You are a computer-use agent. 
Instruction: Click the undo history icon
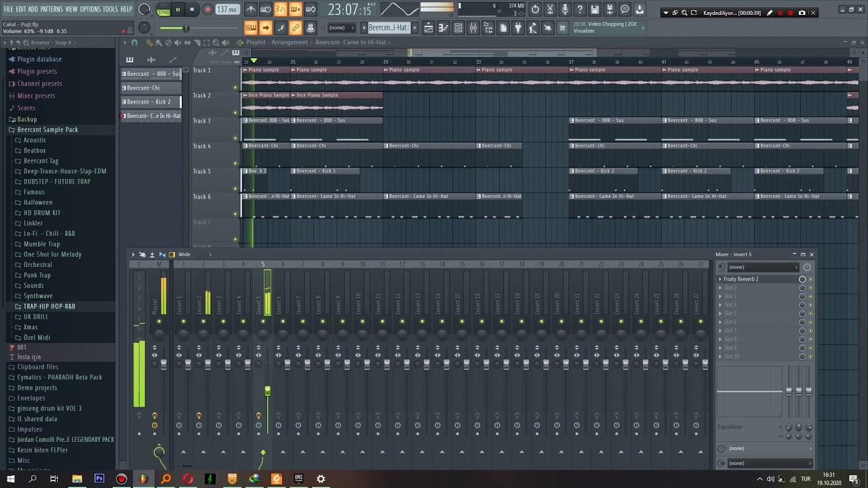pos(535,9)
